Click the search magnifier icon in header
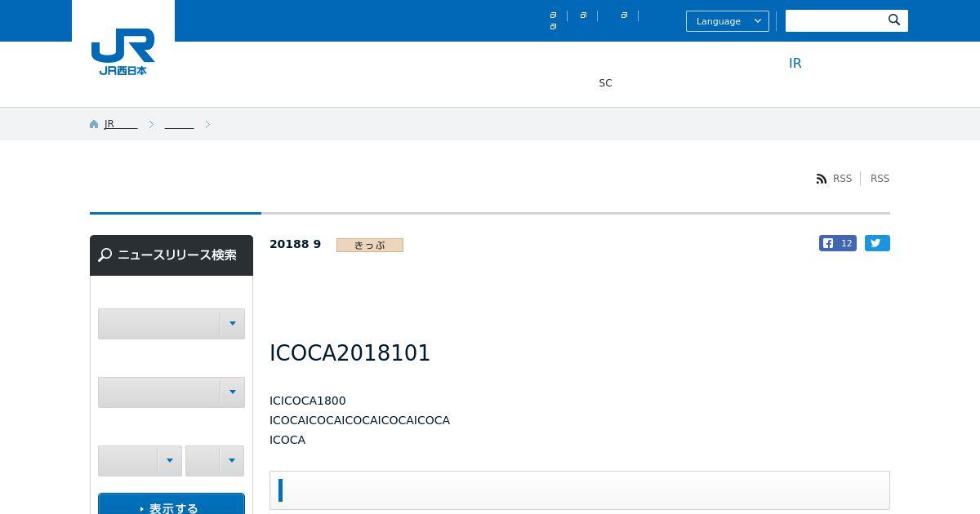This screenshot has width=980, height=514. [894, 20]
